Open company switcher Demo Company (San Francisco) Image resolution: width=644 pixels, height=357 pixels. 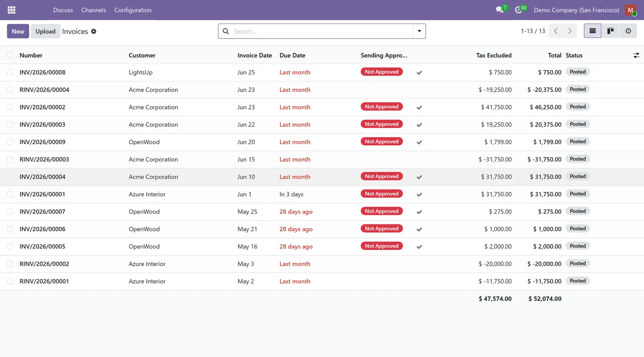576,10
